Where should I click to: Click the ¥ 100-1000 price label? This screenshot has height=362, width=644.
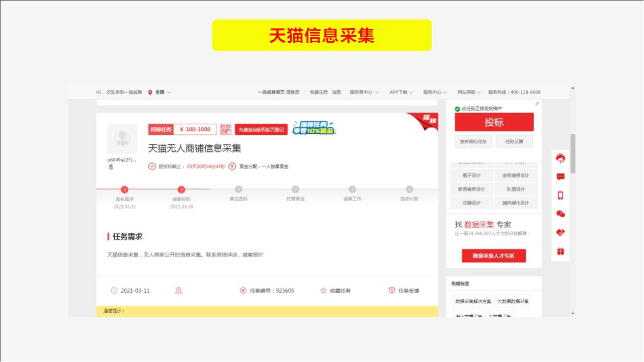pos(195,130)
